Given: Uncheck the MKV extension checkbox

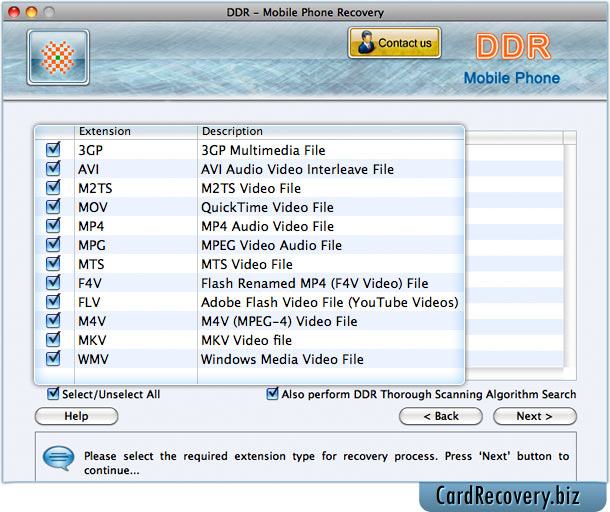Looking at the screenshot, I should (x=53, y=339).
